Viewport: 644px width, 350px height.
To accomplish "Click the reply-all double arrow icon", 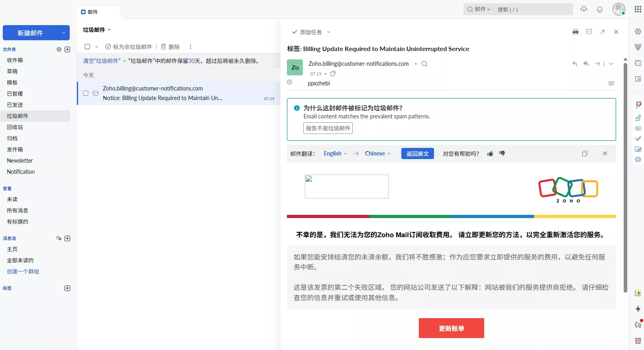I will (586, 64).
